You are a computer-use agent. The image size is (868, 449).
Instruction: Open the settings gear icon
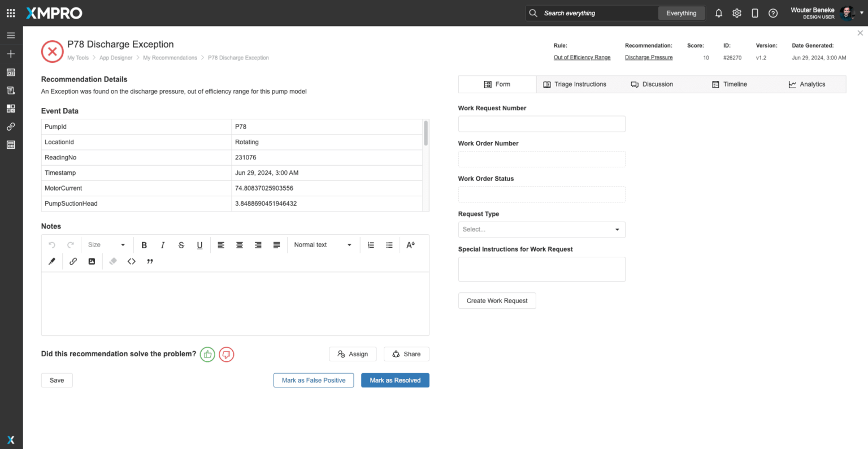(736, 13)
